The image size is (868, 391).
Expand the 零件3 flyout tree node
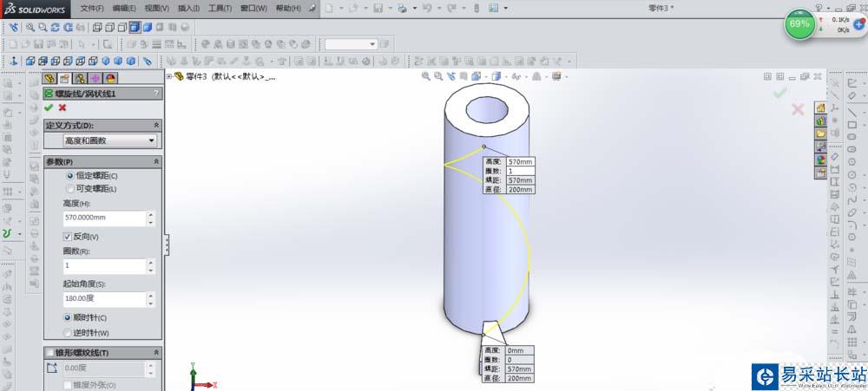[x=169, y=76]
